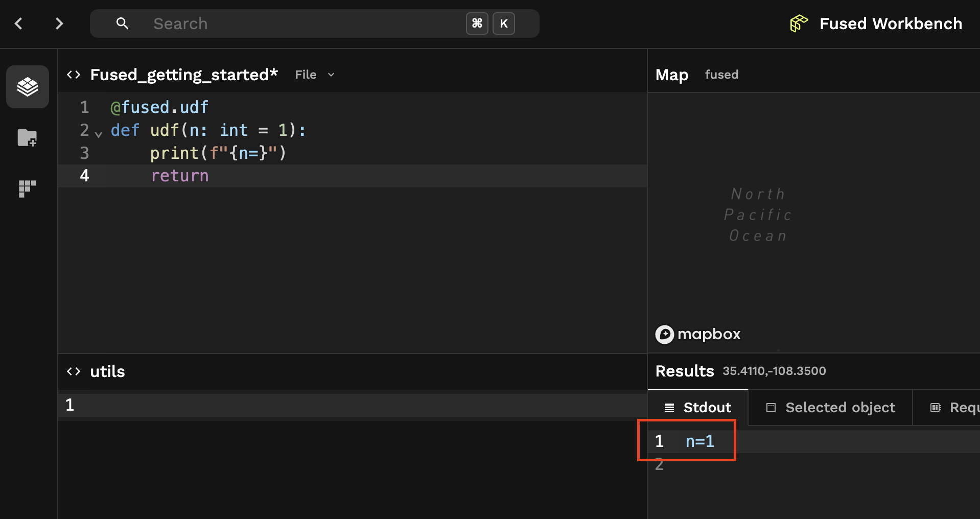Click the Fused Workbench logo icon
980x519 pixels.
pos(799,23)
